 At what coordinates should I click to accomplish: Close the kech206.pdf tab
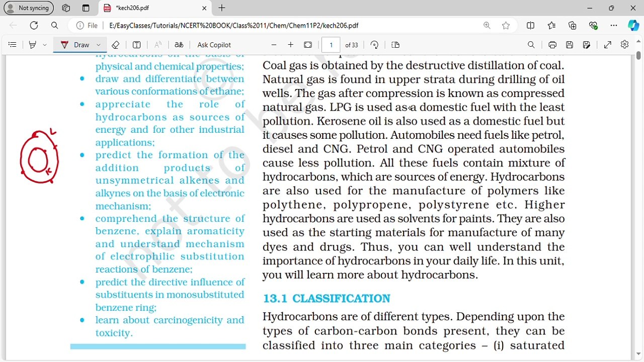click(x=204, y=8)
